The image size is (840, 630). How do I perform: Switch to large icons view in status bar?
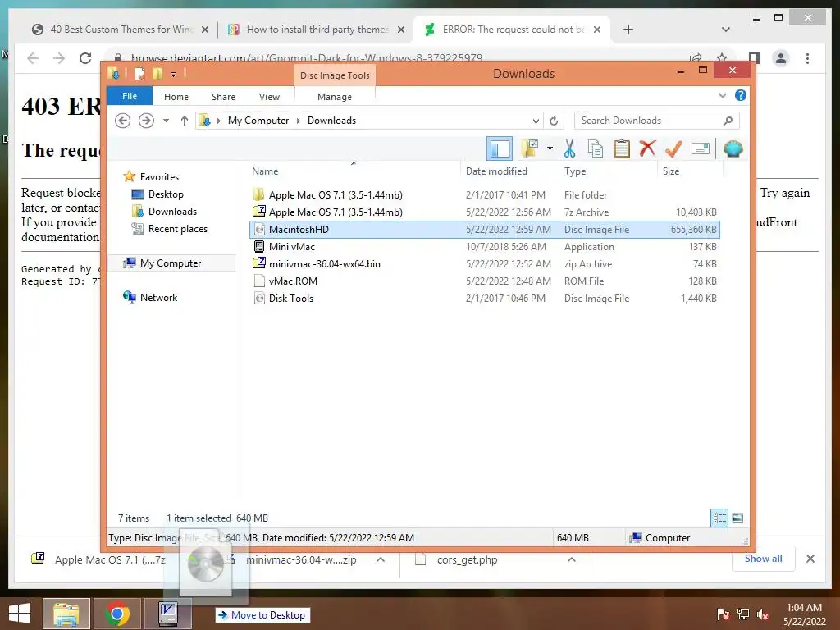[737, 518]
